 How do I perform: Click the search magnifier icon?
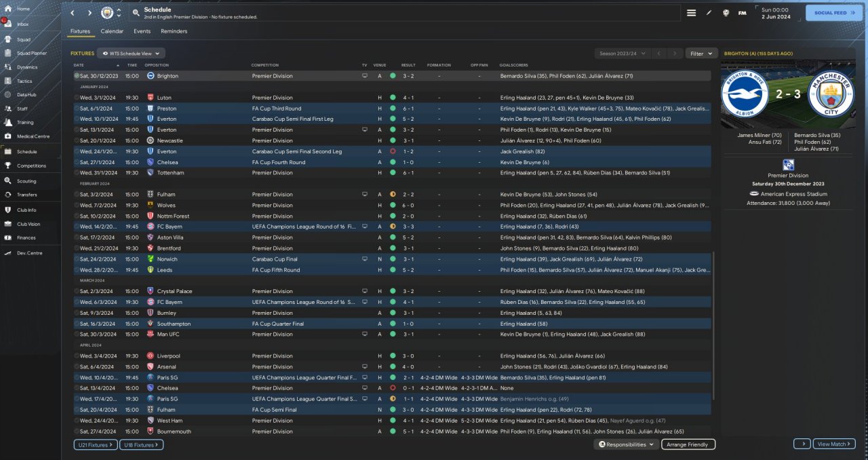click(136, 13)
